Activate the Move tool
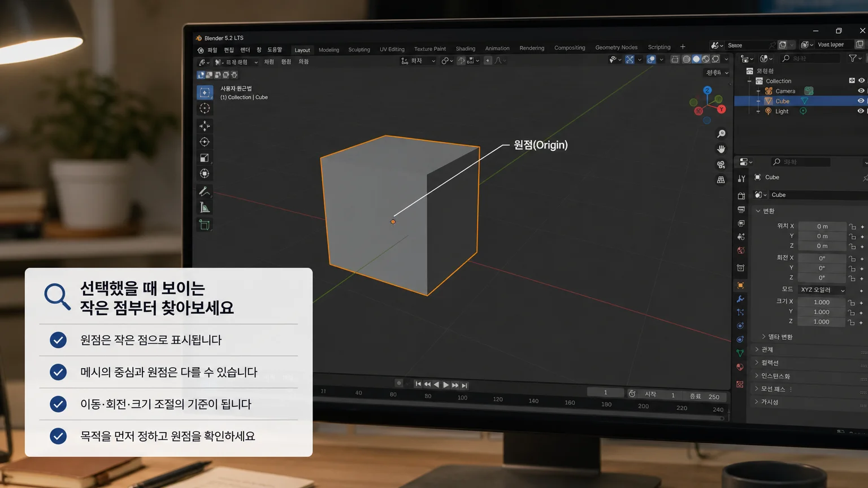868x488 pixels. click(205, 126)
